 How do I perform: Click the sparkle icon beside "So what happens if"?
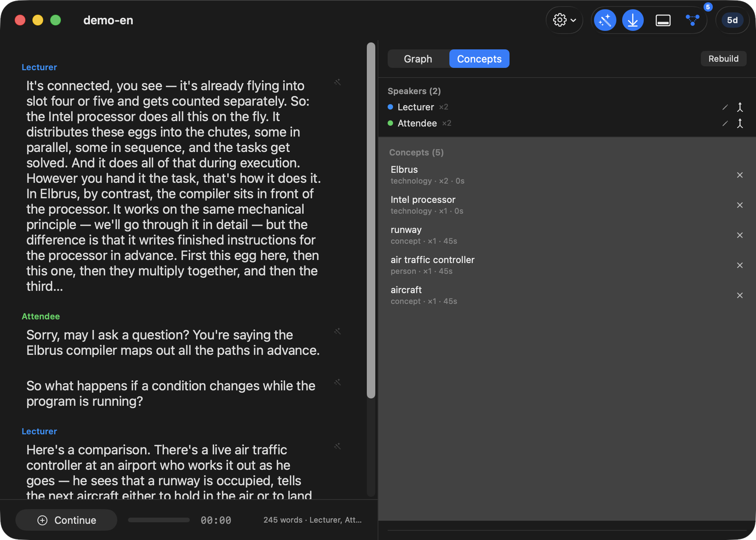(x=338, y=382)
